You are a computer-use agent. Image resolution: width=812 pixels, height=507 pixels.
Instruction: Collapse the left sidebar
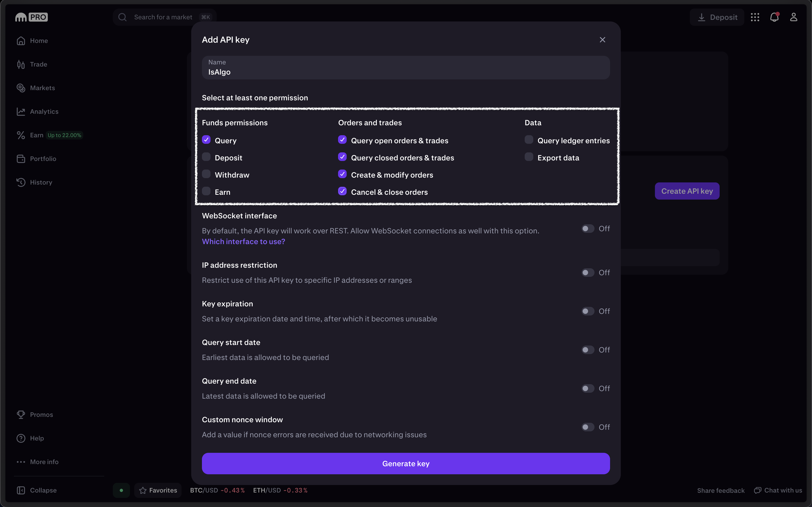pos(37,490)
